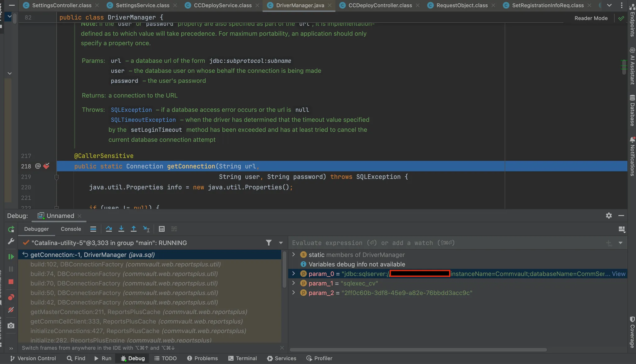Image resolution: width=636 pixels, height=364 pixels.
Task: Click the Step Out arrow icon
Action: pos(134,229)
